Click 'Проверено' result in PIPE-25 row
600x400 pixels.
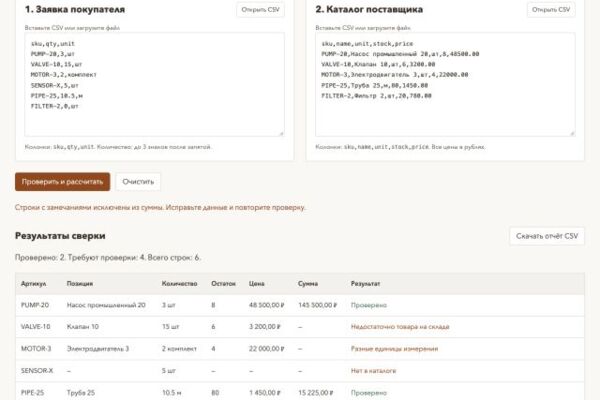369,393
